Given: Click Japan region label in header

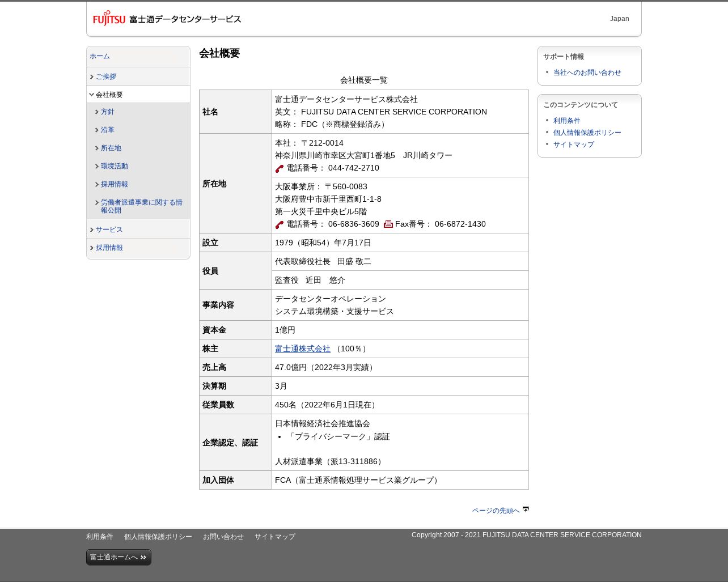Looking at the screenshot, I should click(x=620, y=19).
